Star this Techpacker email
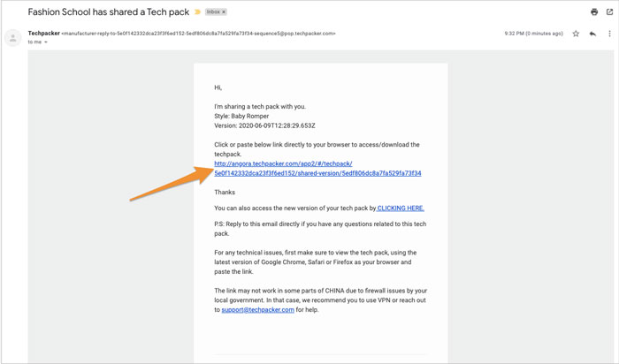Screen dimensions: 619x364 click(x=576, y=34)
